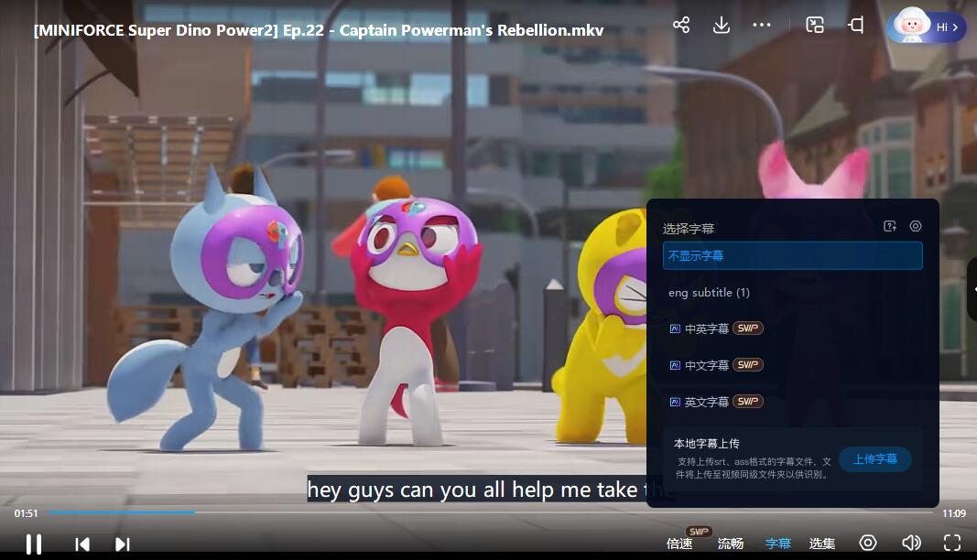The width and height of the screenshot is (977, 560).
Task: Toggle the 字幕 subtitle panel
Action: click(777, 544)
